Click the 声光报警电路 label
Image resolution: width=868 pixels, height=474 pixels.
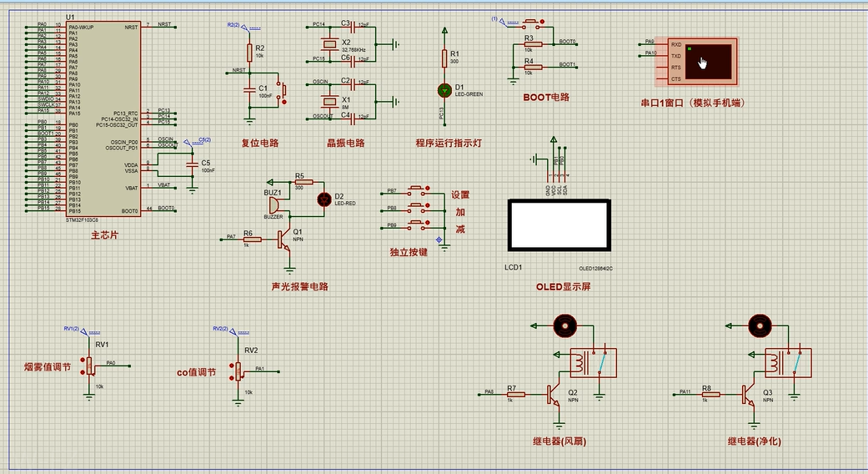point(300,286)
